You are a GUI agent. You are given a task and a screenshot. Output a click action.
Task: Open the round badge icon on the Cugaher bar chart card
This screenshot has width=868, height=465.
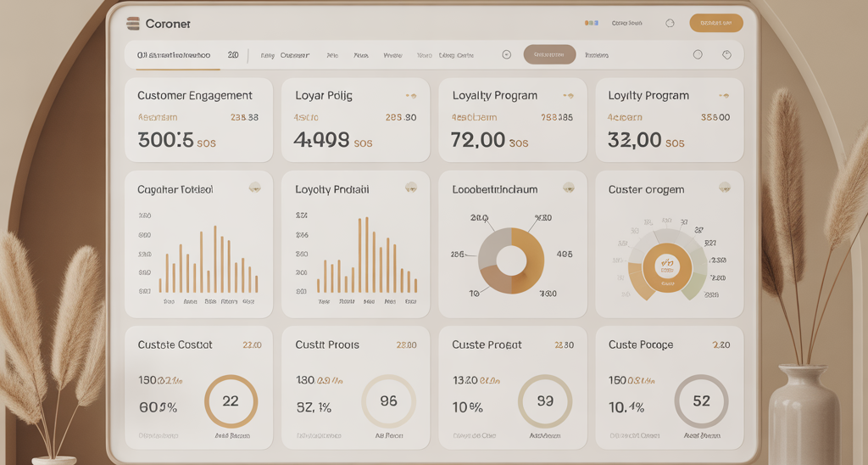pyautogui.click(x=254, y=188)
